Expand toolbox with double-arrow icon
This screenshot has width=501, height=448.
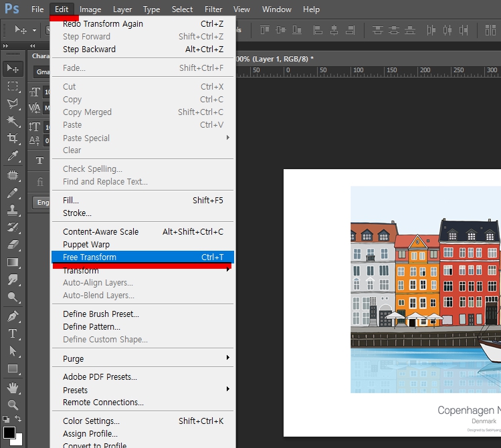click(x=5, y=45)
